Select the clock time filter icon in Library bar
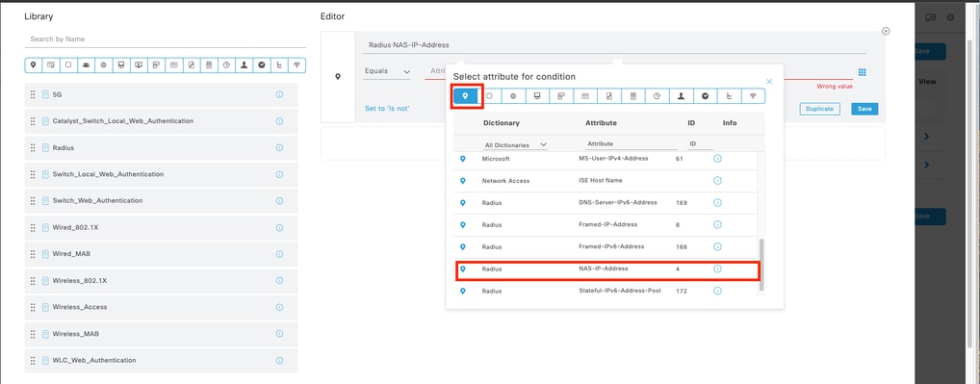Screen dimensions: 980x384 226,64
